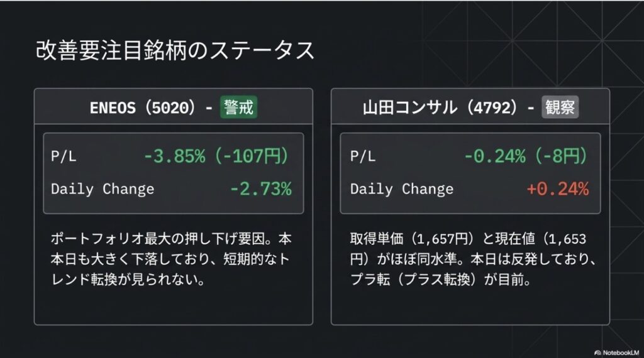This screenshot has height=358, width=644.
Task: Click the ENEOS description starting ポートフォリオ最大
Action: point(170,259)
